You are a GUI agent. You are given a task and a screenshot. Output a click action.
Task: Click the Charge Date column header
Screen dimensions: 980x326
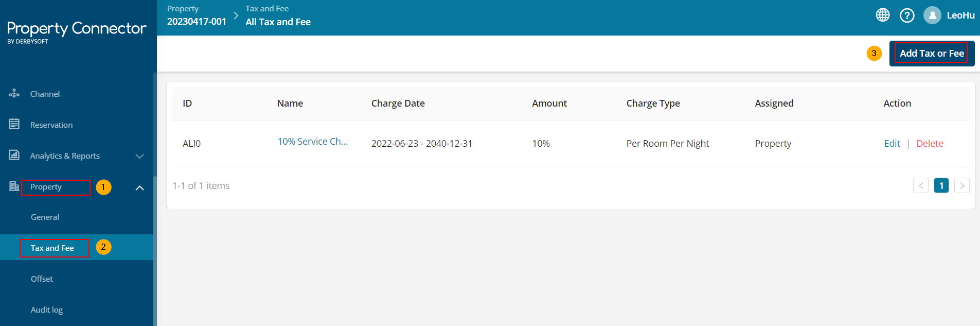pos(398,104)
